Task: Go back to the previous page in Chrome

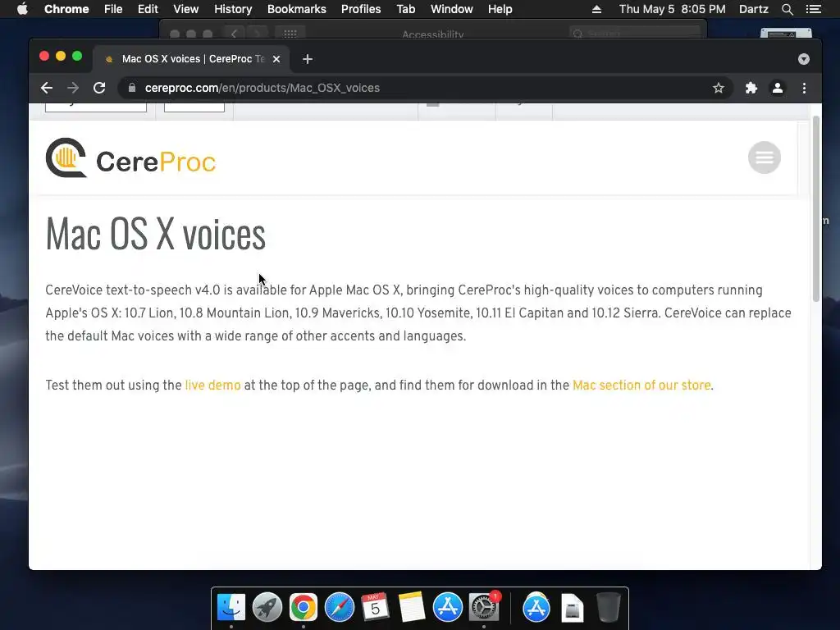Action: tap(47, 88)
